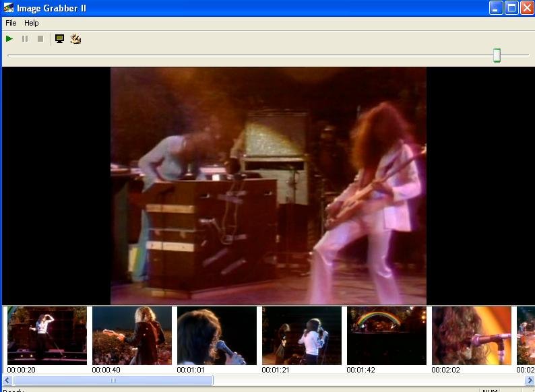Close the Image Grabber II window
This screenshot has width=535, height=392.
point(527,8)
